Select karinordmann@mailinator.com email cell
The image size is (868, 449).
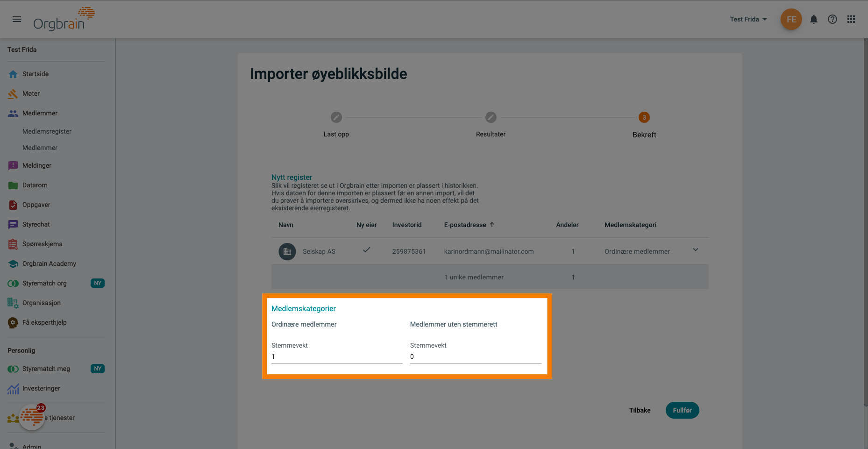coord(489,251)
